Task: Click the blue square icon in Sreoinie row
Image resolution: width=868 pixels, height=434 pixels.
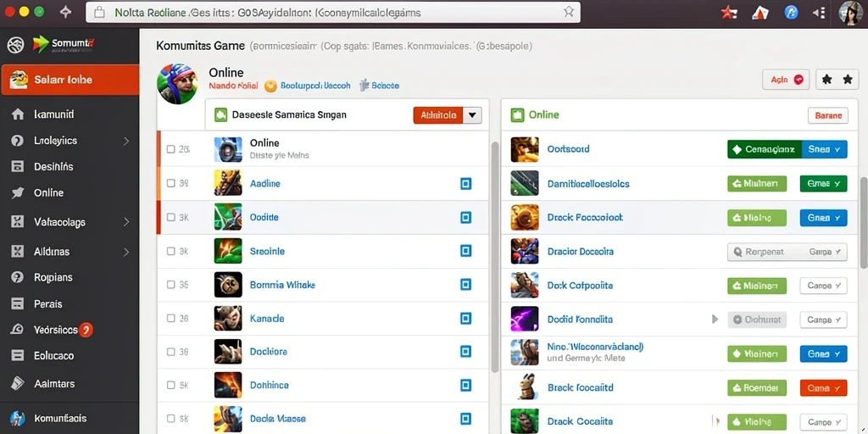Action: pyautogui.click(x=466, y=251)
